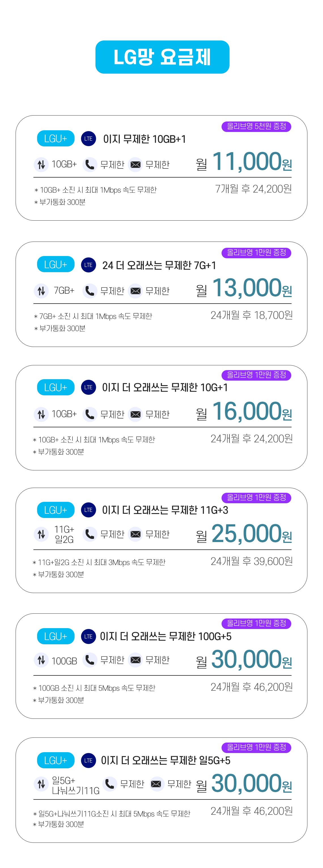Viewport: 323px width, 868px height.
Task: Open the 이지 더 오래쓰는 무제한 100G+5 plan title
Action: pos(165,636)
